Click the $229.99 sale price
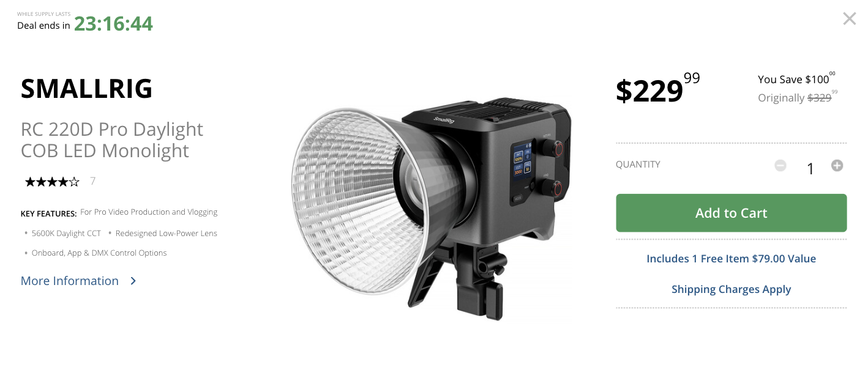This screenshot has height=389, width=868. point(657,89)
